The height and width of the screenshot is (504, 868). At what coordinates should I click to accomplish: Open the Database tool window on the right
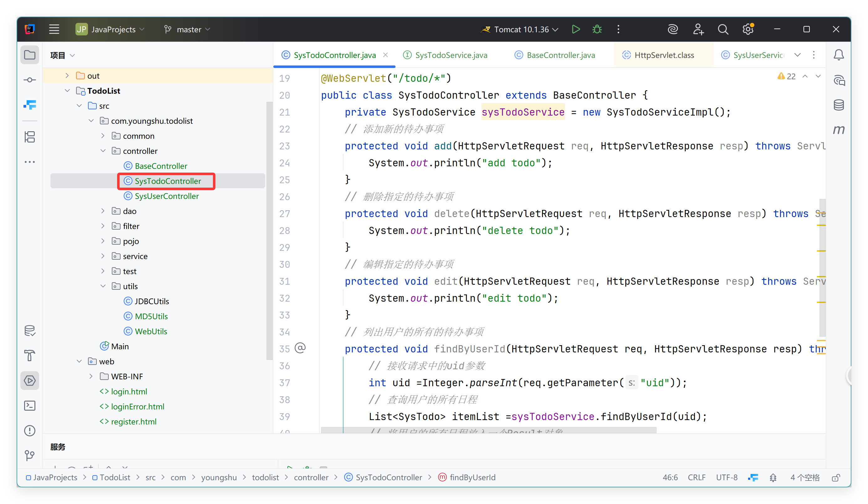[838, 105]
